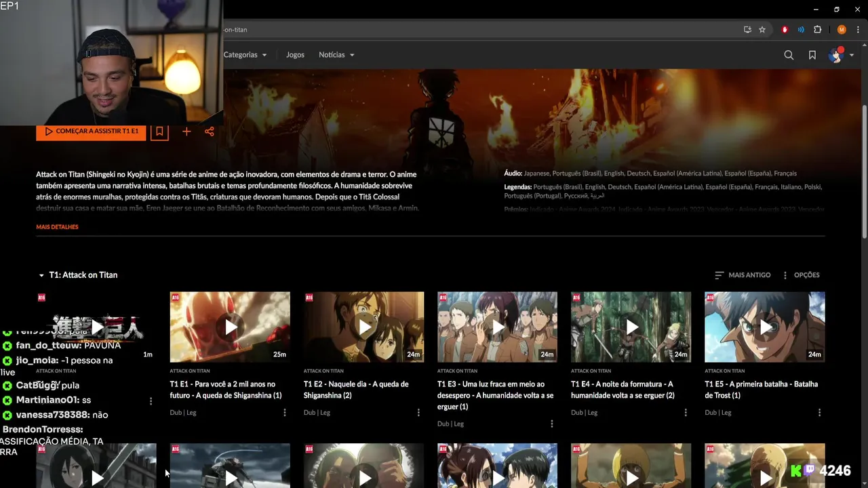Open more options for T1 E4 card
Screen dimensions: 868x488
pyautogui.click(x=686, y=413)
